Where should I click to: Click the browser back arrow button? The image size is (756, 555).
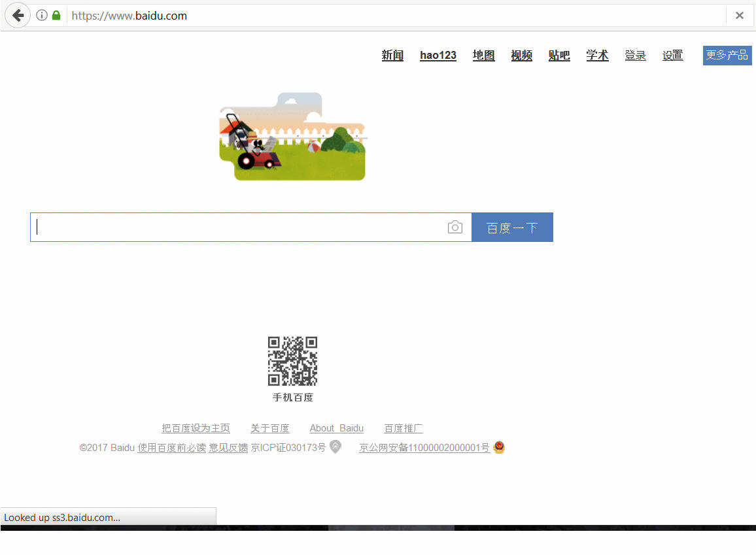coord(18,16)
